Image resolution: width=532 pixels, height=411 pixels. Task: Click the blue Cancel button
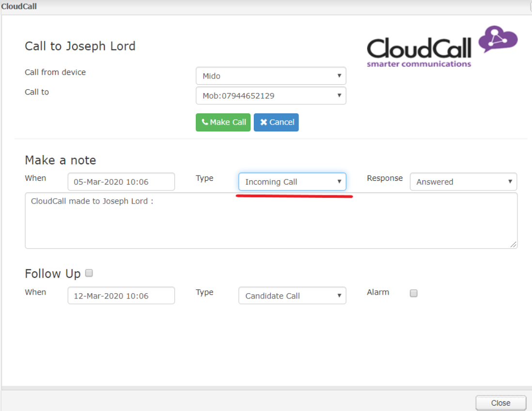276,122
